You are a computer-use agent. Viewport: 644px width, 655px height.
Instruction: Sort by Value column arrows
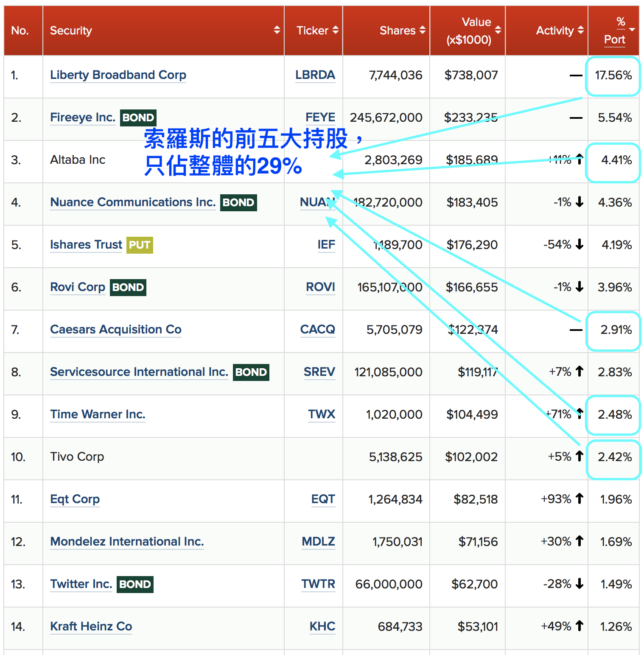[498, 30]
